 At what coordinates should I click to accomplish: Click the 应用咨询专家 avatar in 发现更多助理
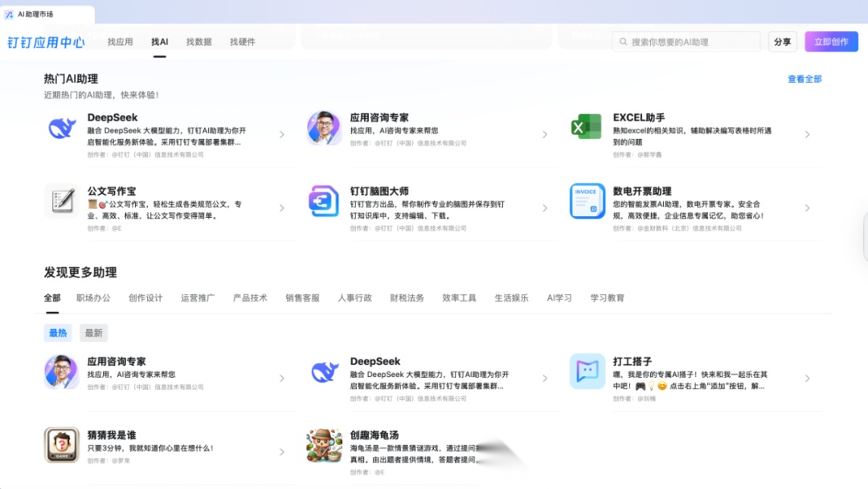pos(61,372)
